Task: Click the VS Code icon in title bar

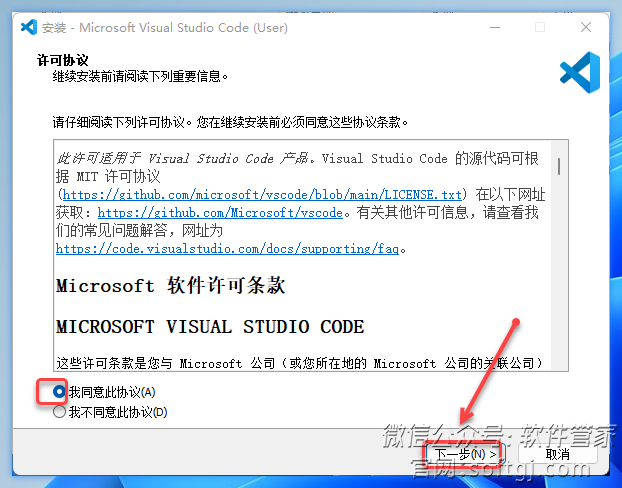Action: tap(29, 27)
